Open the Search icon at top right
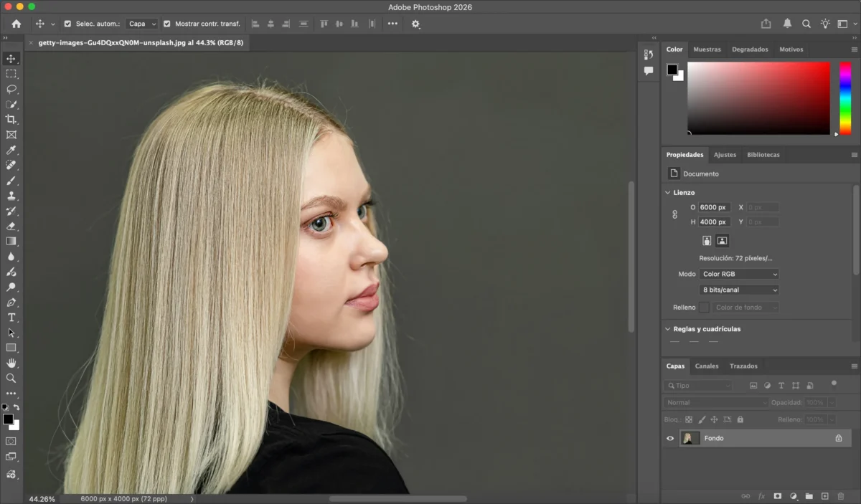Screen dimensions: 861x504 806,24
